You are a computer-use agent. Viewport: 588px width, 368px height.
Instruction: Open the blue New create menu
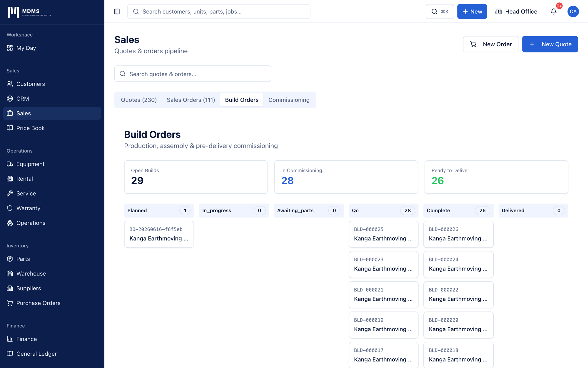(x=472, y=11)
